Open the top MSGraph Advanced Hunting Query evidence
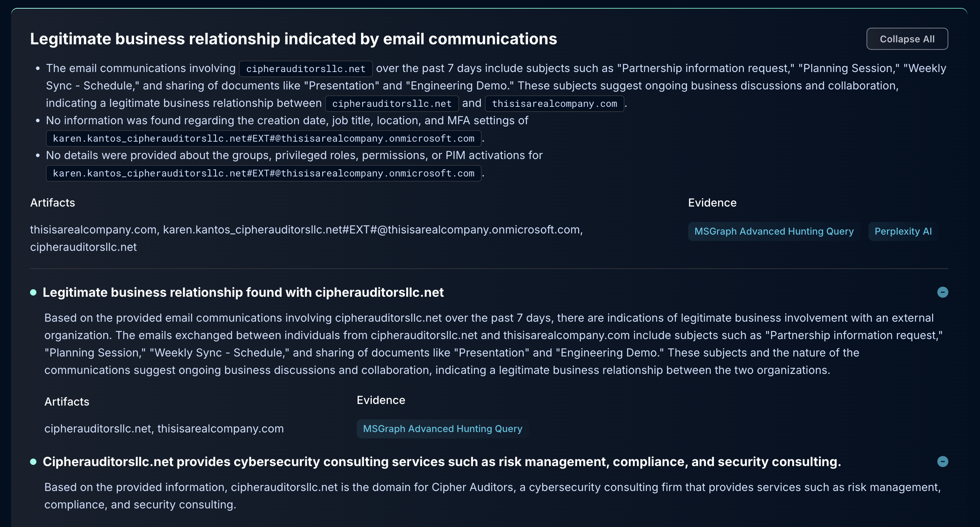Image resolution: width=980 pixels, height=527 pixels. coord(774,231)
